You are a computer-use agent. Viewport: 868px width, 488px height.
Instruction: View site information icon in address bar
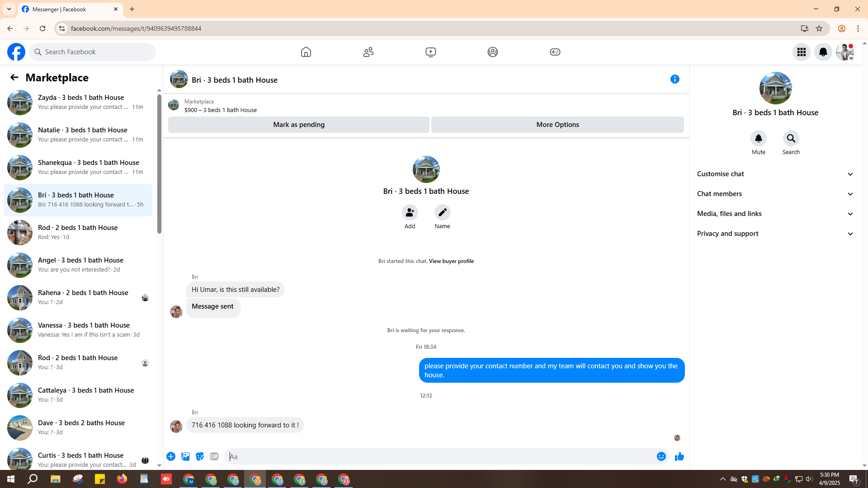tap(62, 28)
